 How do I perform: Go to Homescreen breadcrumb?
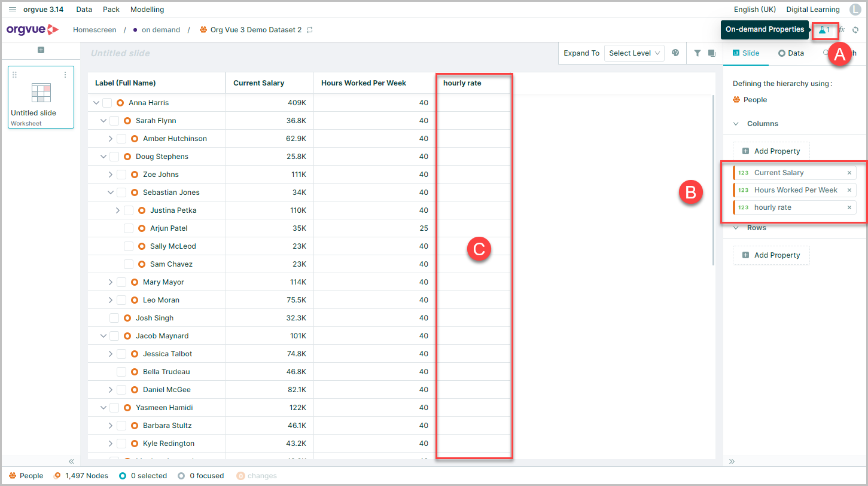pyautogui.click(x=95, y=30)
